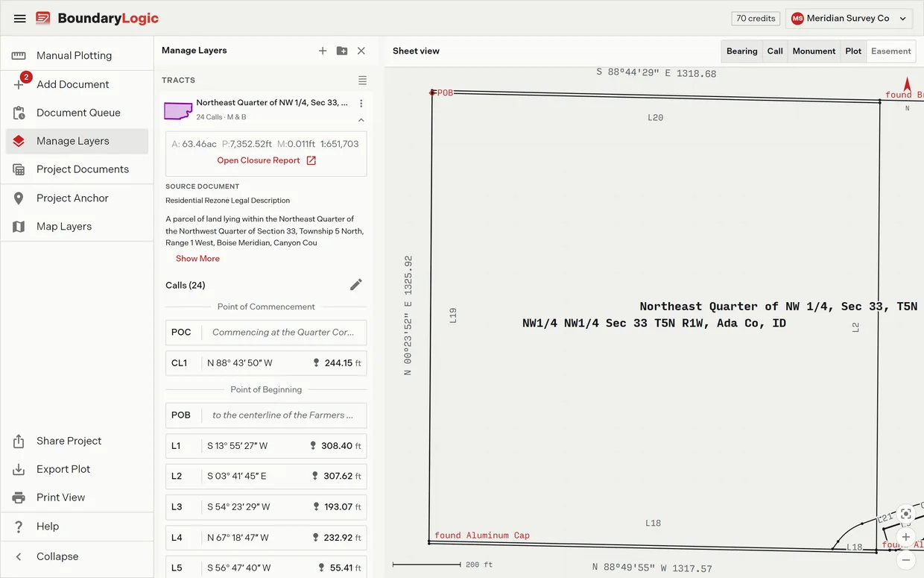Open Map Layers
The width and height of the screenshot is (924, 578).
pos(77,226)
